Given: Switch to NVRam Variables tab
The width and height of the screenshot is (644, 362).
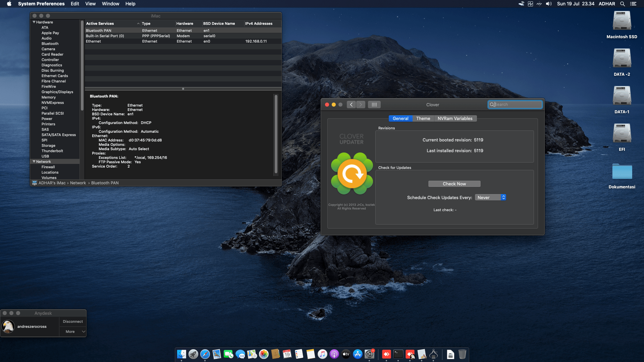Looking at the screenshot, I should pyautogui.click(x=455, y=119).
